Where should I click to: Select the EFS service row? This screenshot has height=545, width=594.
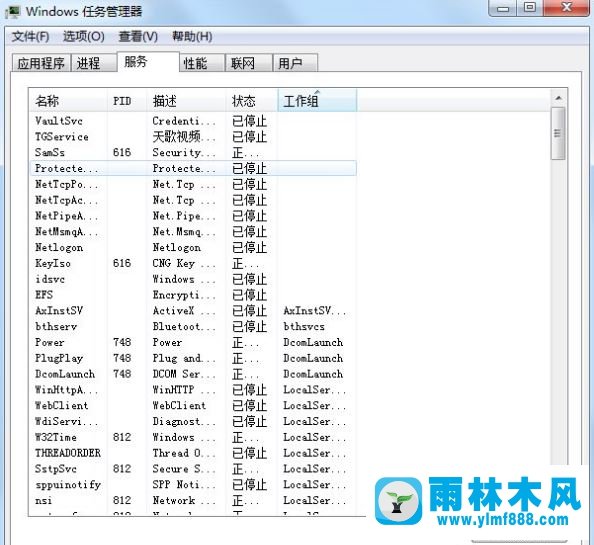click(193, 295)
